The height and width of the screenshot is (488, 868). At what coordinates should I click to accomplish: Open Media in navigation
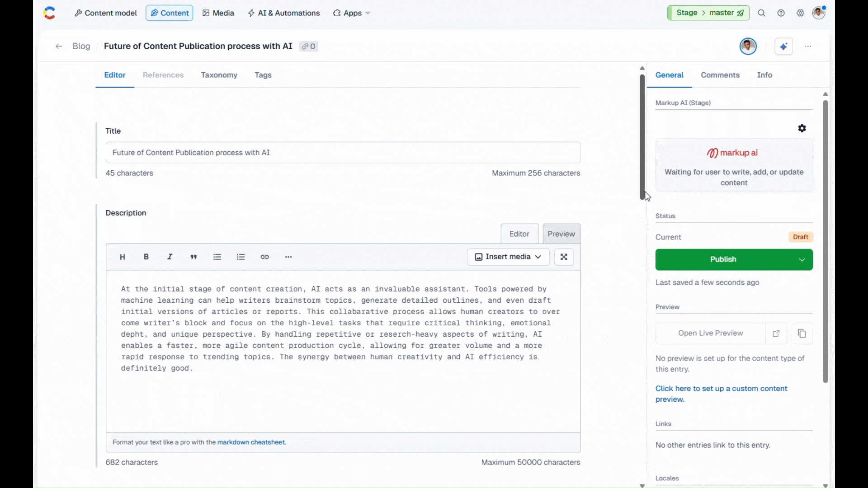point(218,13)
